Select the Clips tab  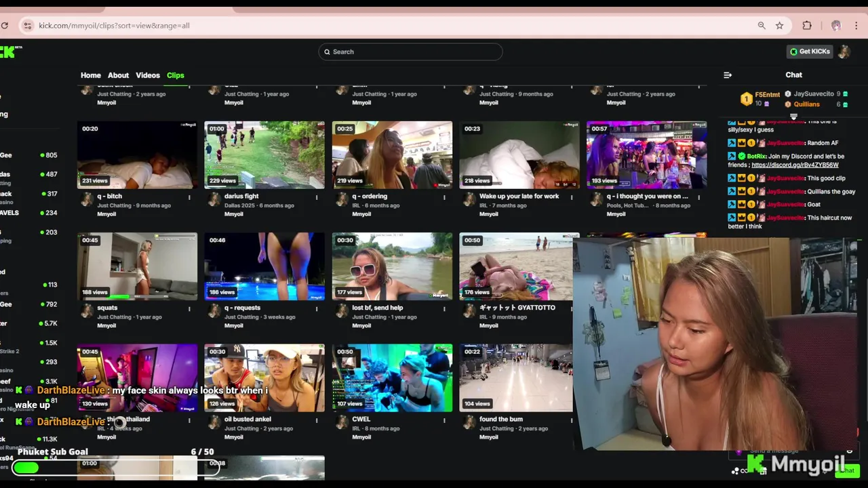[176, 75]
